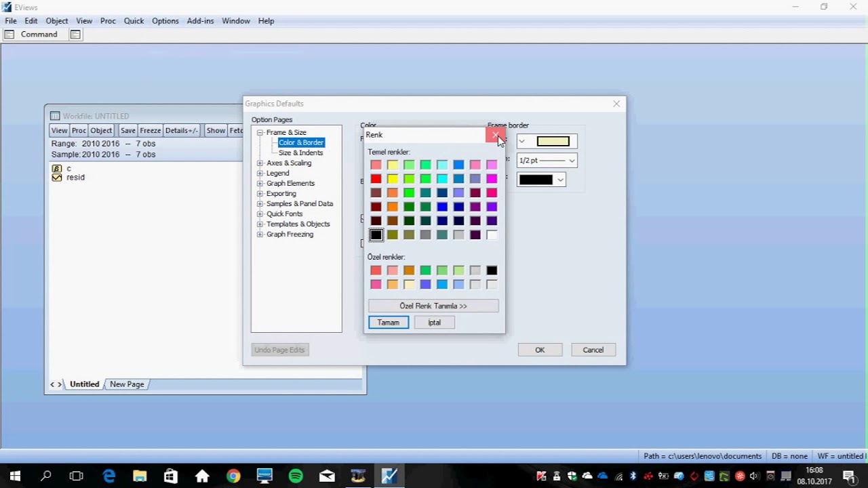
Task: Pick the black custom color swatch
Action: point(492,270)
